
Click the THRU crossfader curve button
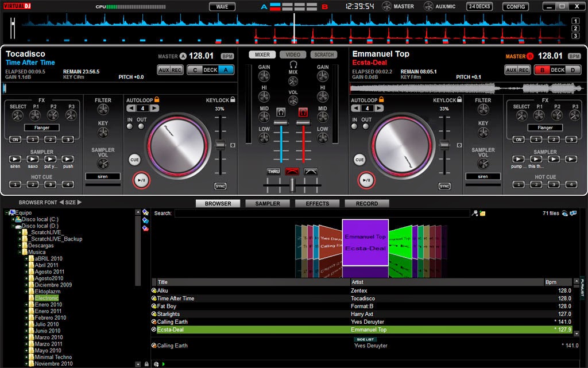(x=273, y=172)
